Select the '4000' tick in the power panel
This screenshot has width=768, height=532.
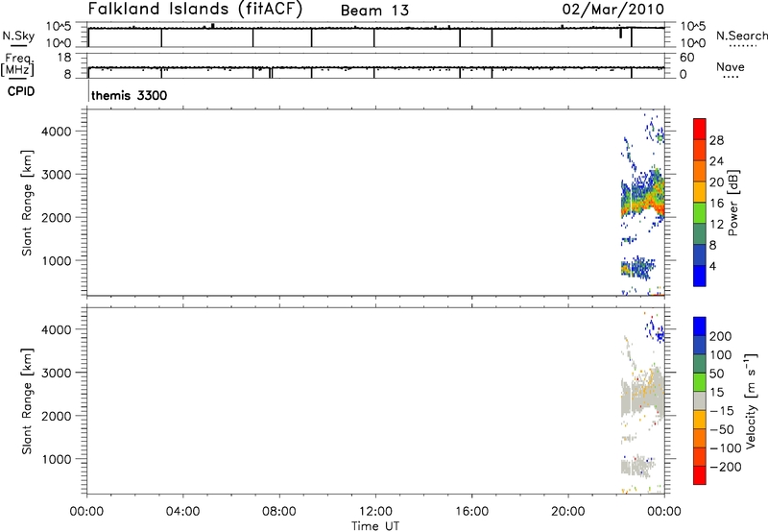(57, 132)
